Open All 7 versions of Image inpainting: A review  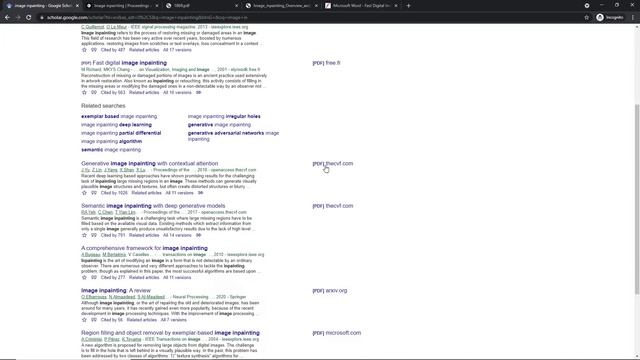(173, 320)
